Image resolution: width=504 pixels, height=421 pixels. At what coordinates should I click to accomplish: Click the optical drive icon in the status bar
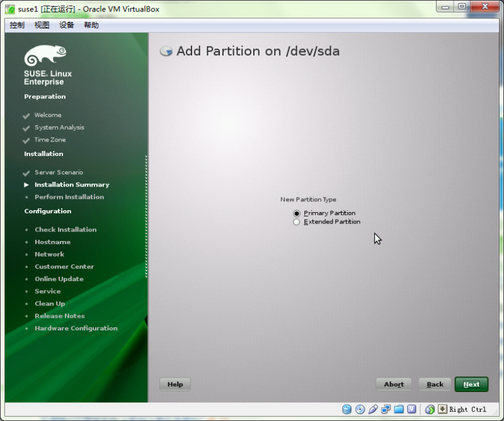360,409
